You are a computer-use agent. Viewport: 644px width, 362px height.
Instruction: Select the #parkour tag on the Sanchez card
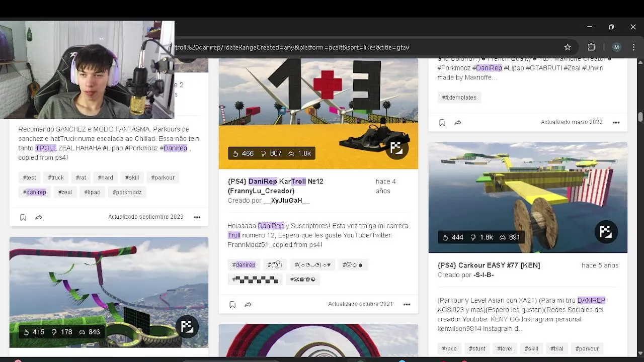click(163, 177)
